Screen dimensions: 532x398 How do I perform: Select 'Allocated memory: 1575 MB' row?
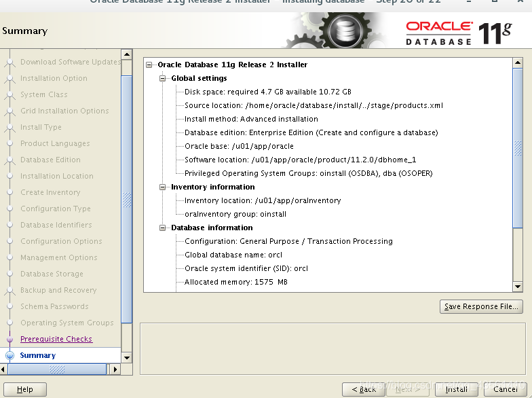click(x=236, y=283)
